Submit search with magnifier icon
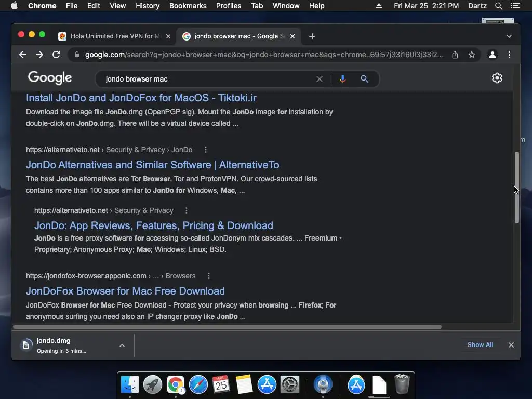Image resolution: width=532 pixels, height=399 pixels. [x=364, y=79]
